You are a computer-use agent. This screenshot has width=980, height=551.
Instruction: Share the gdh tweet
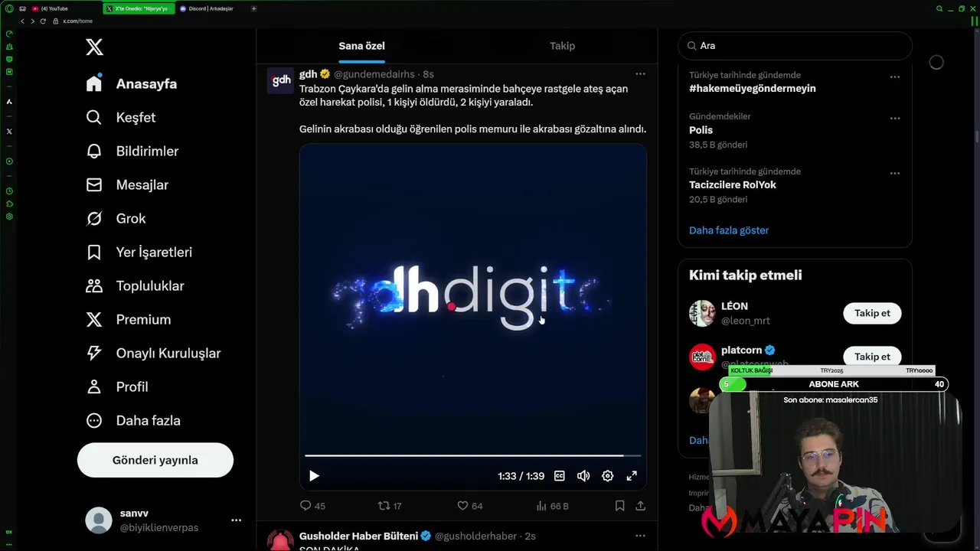[640, 506]
